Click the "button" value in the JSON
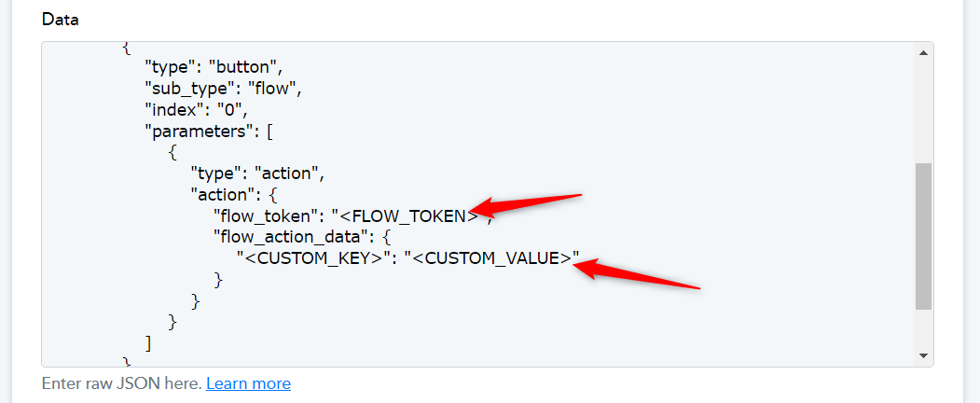Screen dimensions: 980x403 click(242, 67)
